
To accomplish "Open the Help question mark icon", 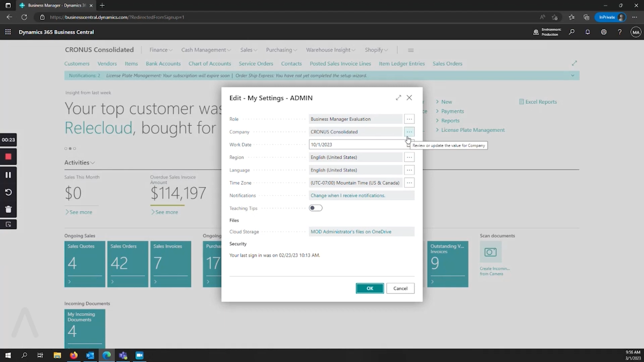I will [620, 32].
